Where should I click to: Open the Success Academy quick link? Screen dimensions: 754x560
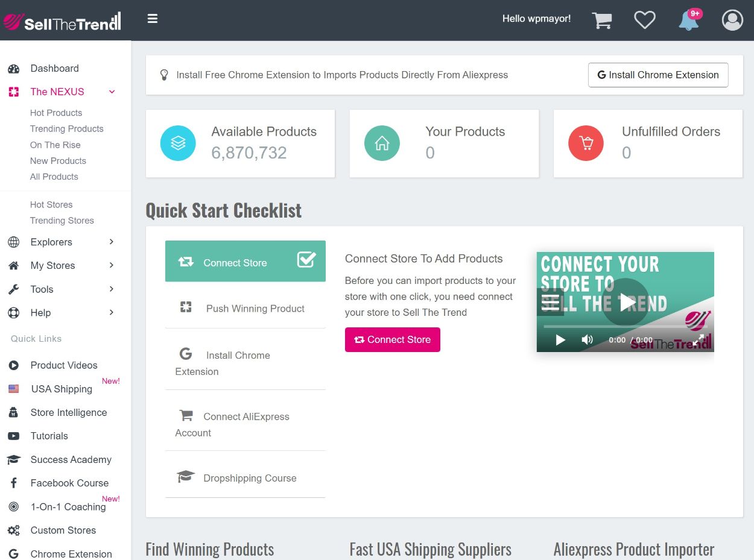71,459
